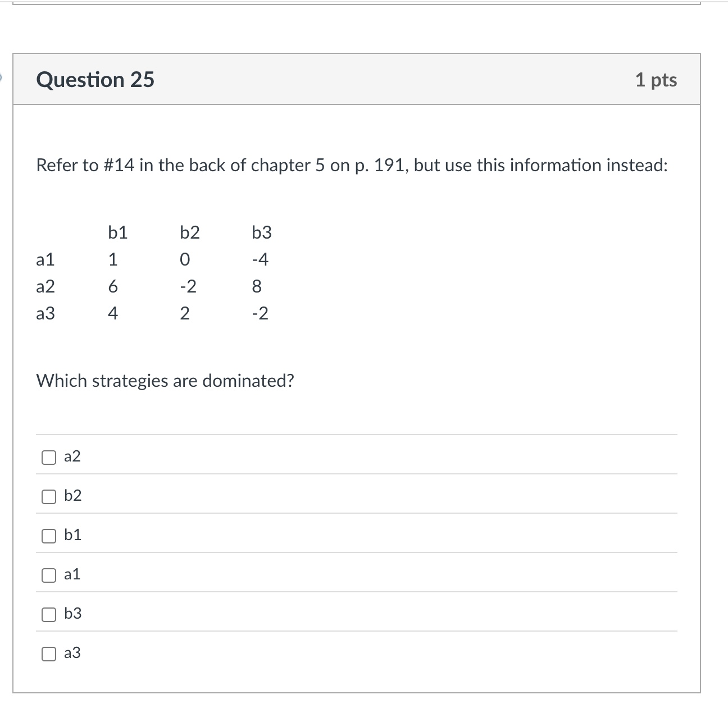
Task: Select the a2 answer row label
Action: click(x=72, y=456)
